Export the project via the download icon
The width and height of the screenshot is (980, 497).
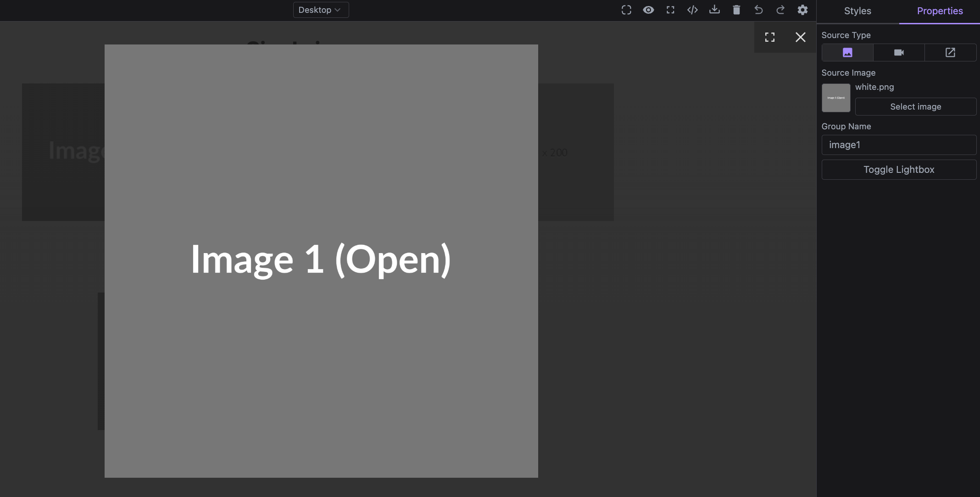714,10
